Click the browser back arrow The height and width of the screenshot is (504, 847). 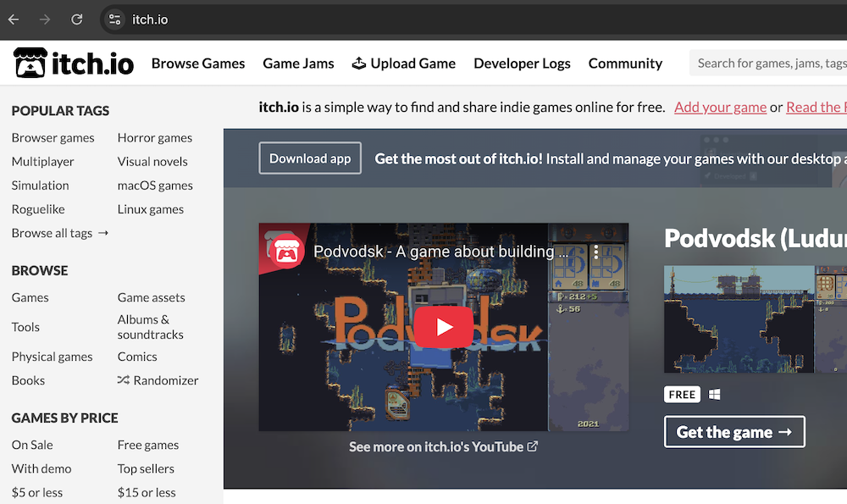14,19
